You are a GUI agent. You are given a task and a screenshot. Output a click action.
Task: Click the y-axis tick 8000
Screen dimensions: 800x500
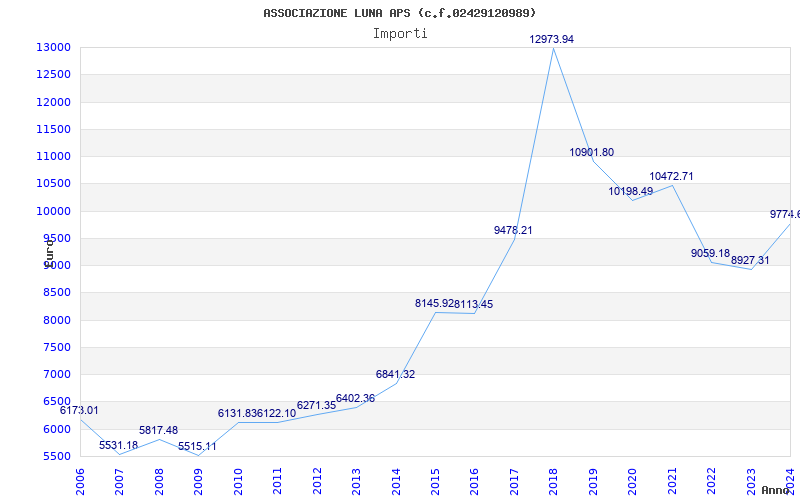point(57,320)
